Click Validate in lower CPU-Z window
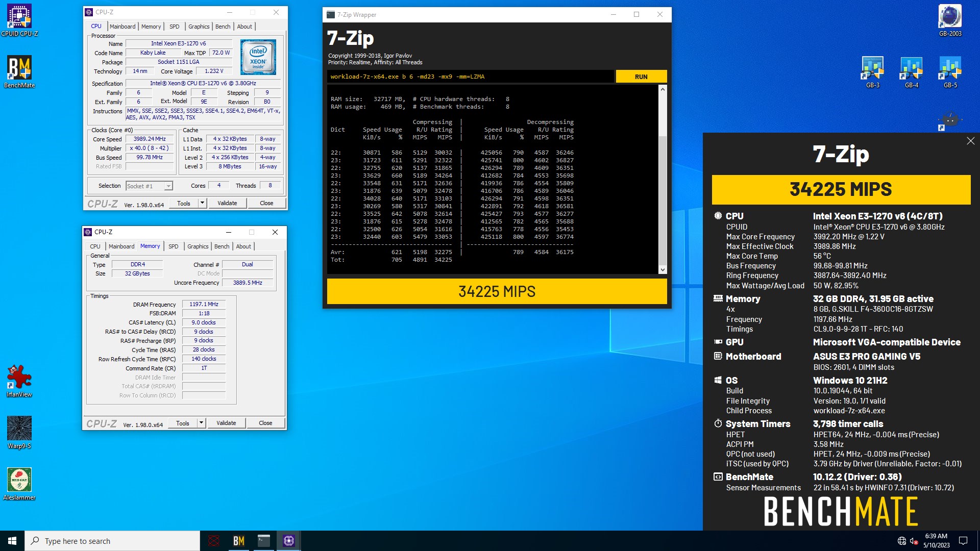This screenshot has height=551, width=980. (x=226, y=423)
